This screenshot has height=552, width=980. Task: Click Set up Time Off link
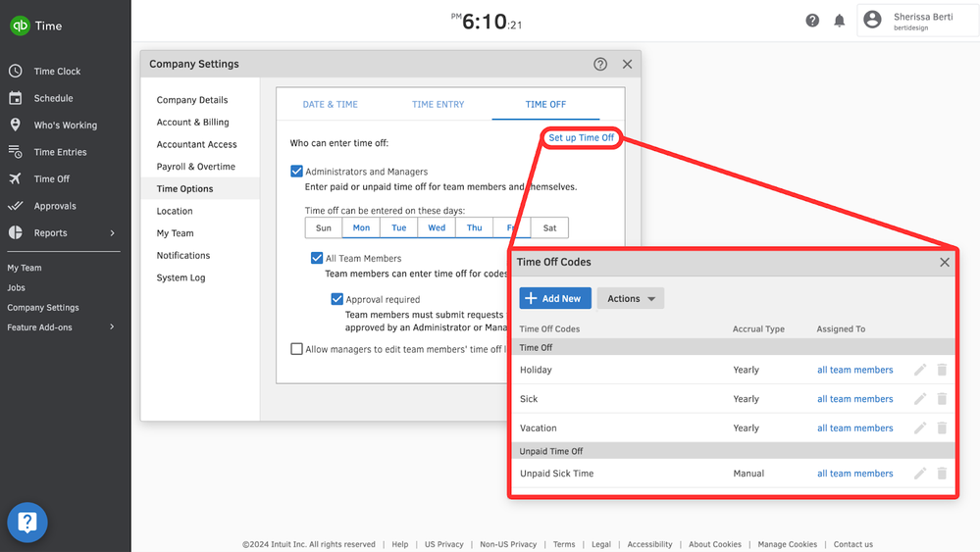tap(582, 137)
